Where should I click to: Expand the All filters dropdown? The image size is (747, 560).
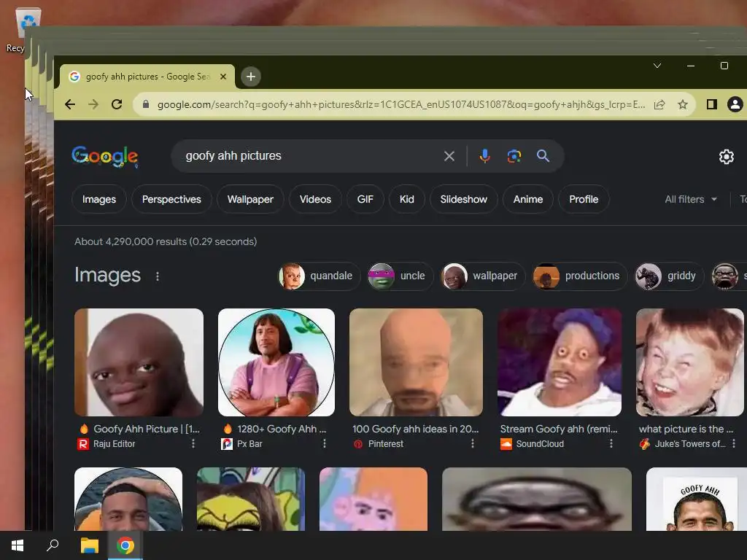(x=691, y=200)
